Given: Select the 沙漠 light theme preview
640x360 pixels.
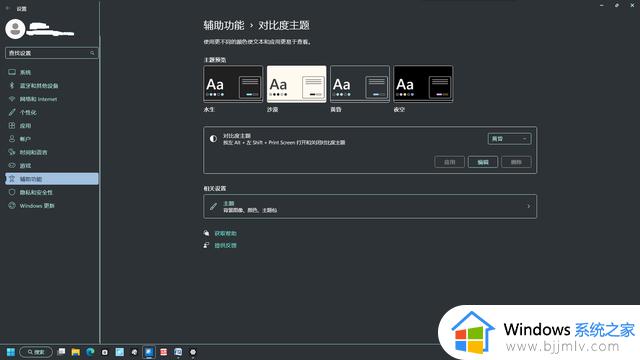Looking at the screenshot, I should click(296, 84).
